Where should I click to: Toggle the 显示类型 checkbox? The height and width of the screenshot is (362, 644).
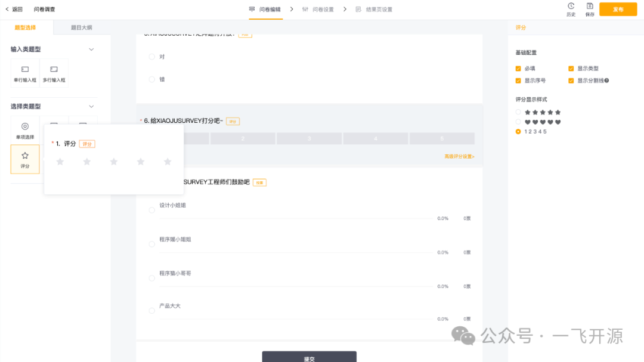[571, 69]
